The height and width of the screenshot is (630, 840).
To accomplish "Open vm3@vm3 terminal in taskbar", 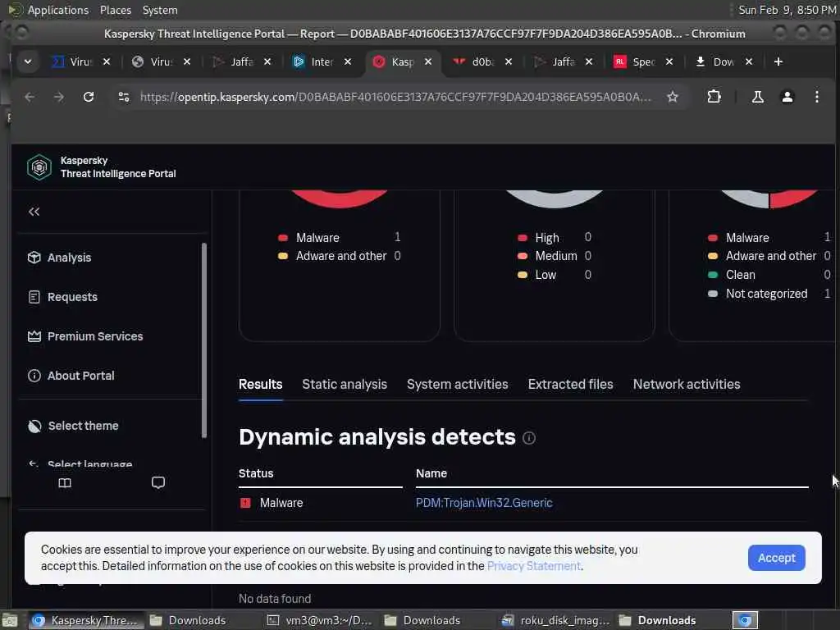I will (x=319, y=620).
